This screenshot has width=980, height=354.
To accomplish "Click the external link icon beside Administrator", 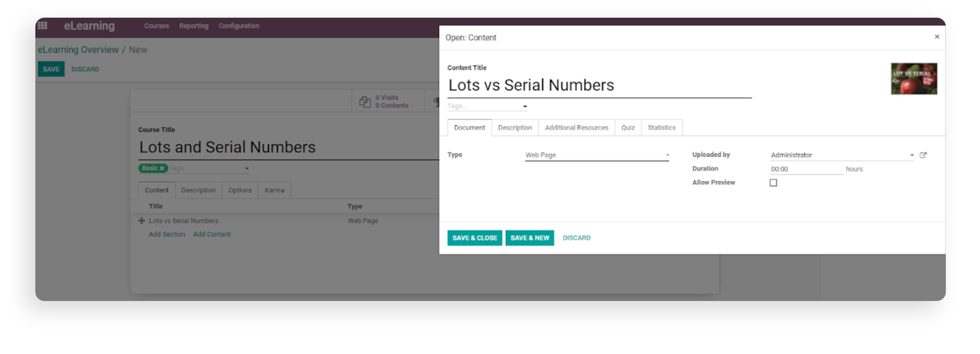I will (x=923, y=155).
